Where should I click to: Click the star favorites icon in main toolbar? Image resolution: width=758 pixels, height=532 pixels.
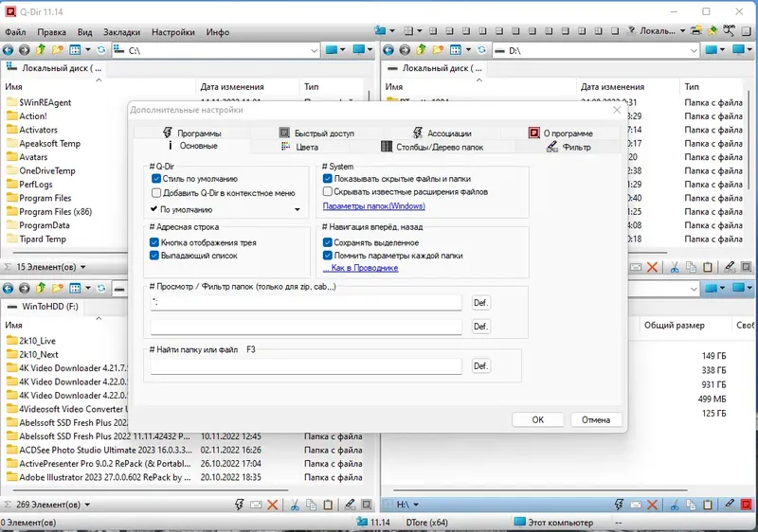tap(713, 30)
